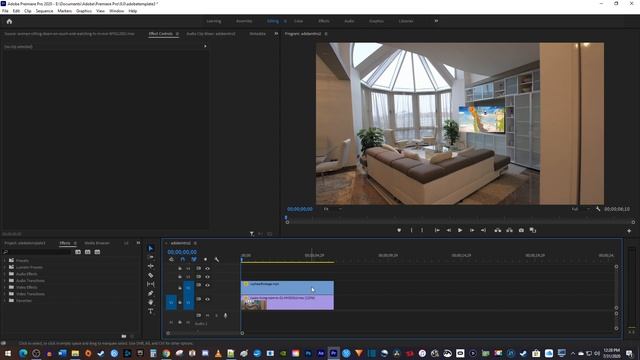
Task: Create new custom bin in Effects
Action: coord(124,336)
